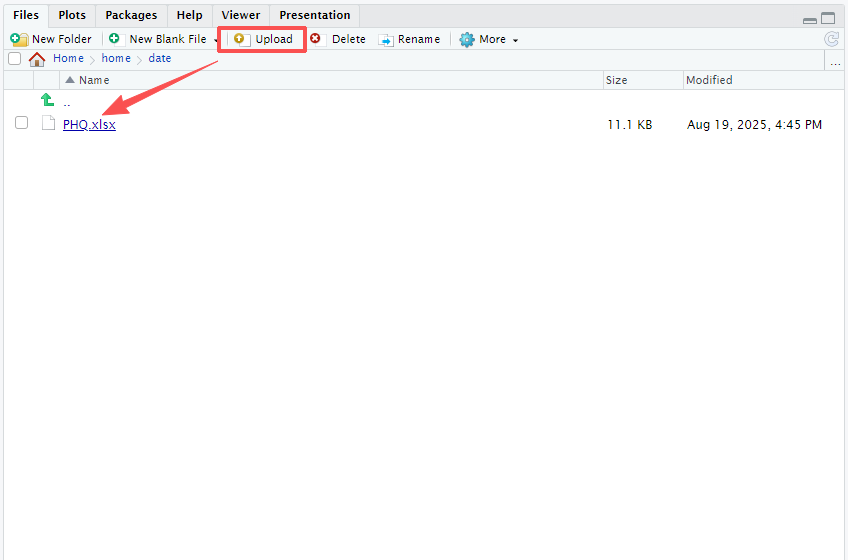The height and width of the screenshot is (560, 848).
Task: Click the Upload arrow icon
Action: [x=241, y=39]
